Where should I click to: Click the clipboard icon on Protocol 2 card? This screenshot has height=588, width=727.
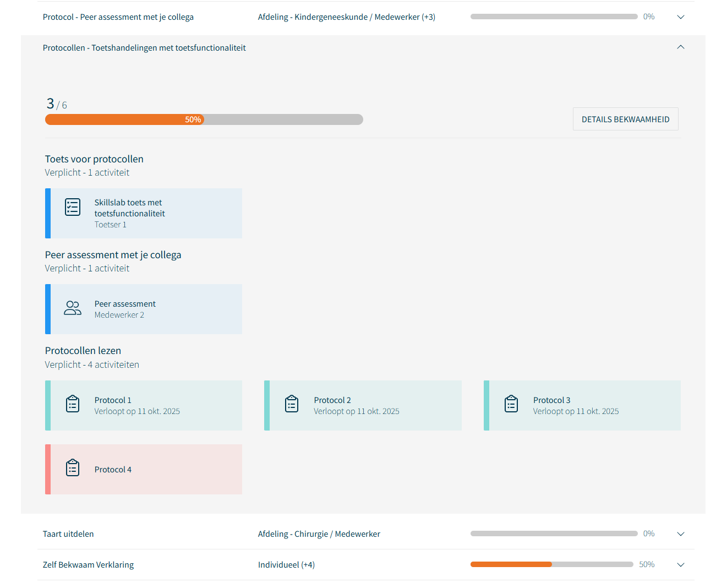tap(292, 404)
